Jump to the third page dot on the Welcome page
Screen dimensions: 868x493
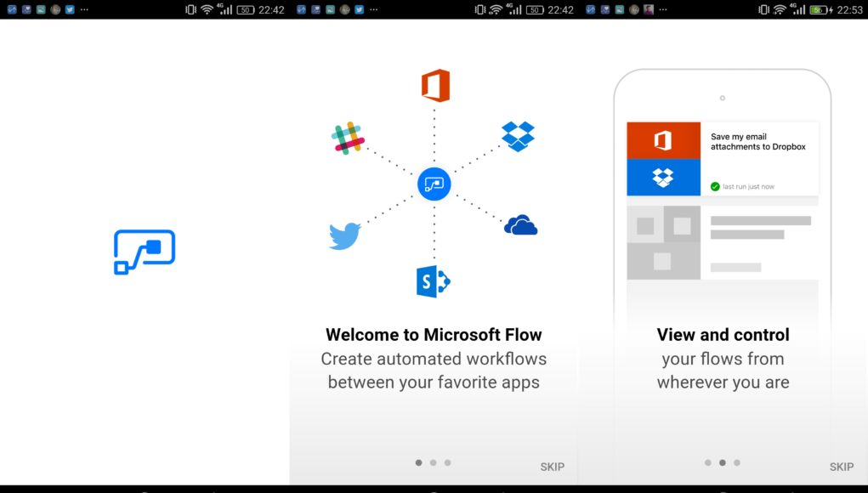click(447, 462)
